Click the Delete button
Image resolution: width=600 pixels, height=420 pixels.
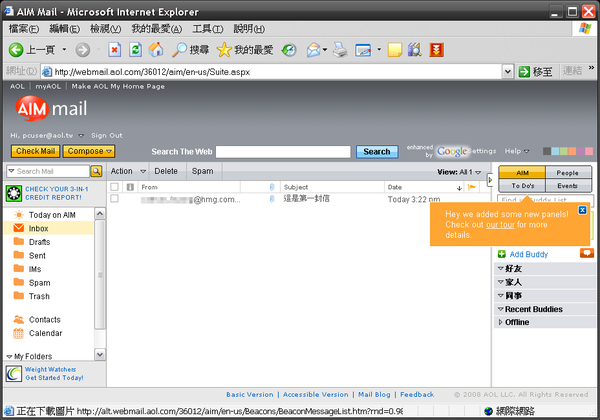(166, 171)
